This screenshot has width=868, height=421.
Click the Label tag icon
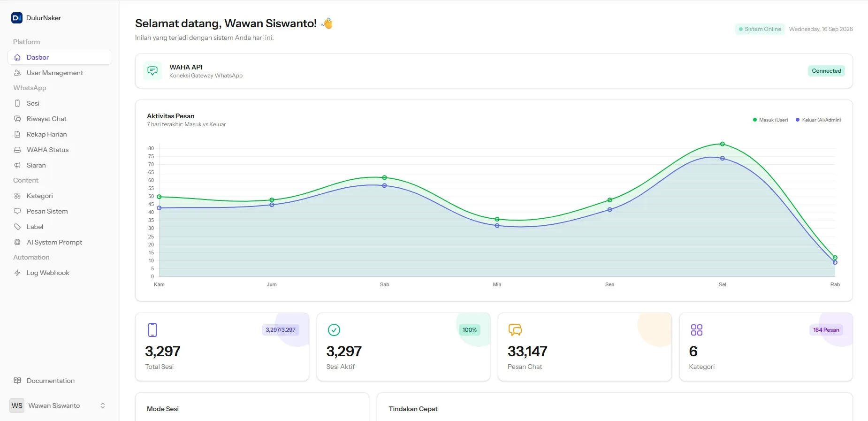(17, 227)
